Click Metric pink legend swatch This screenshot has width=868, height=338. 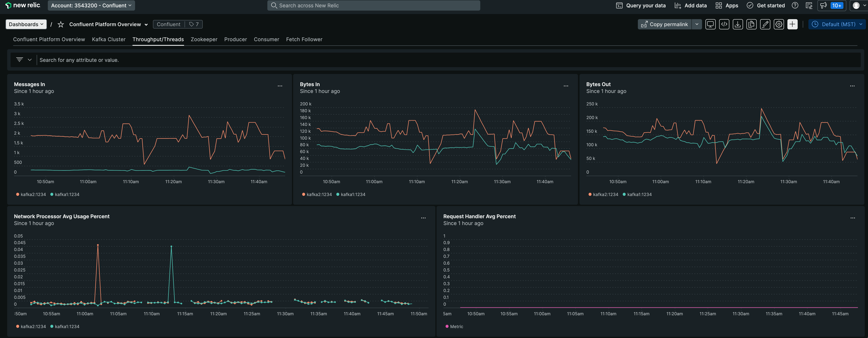(x=447, y=327)
